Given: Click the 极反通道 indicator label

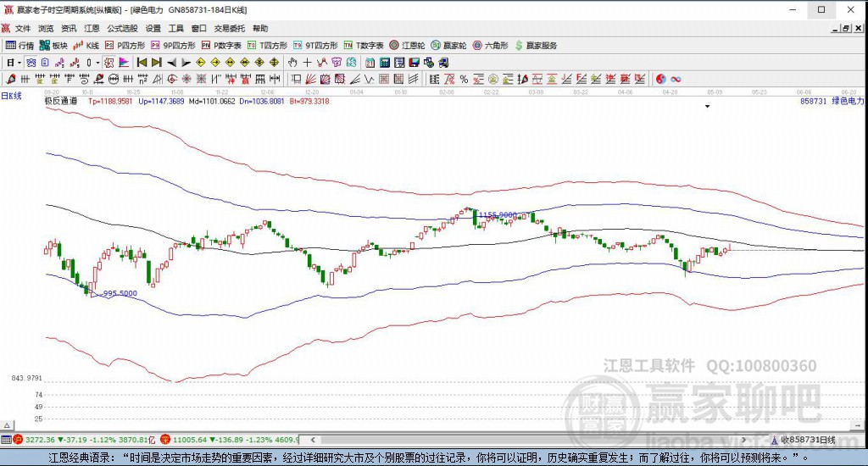Looking at the screenshot, I should click(61, 101).
